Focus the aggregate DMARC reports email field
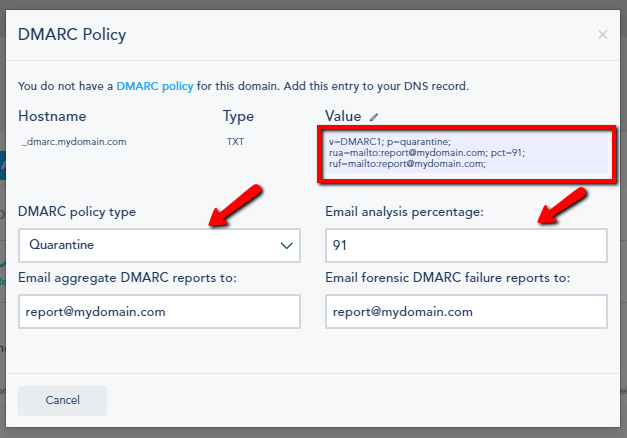 [x=159, y=311]
